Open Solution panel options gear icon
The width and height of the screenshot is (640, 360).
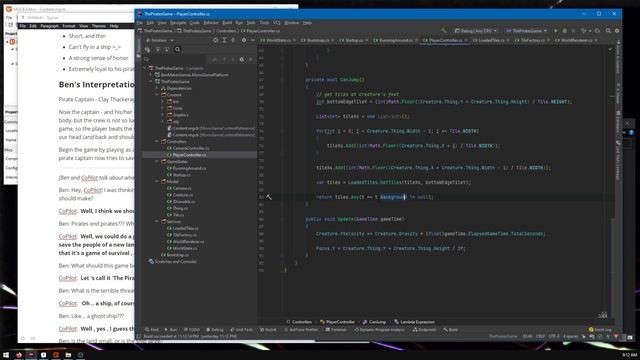[x=244, y=40]
